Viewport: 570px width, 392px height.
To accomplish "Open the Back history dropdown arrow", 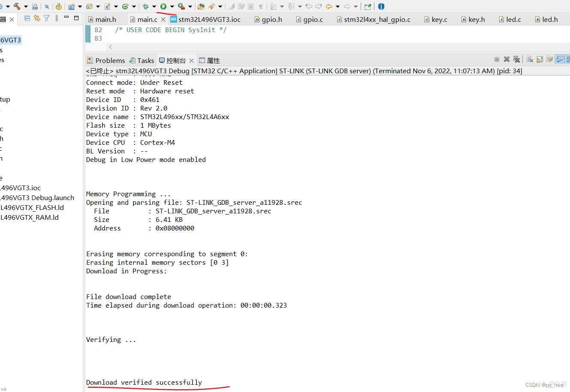I will coord(338,7).
